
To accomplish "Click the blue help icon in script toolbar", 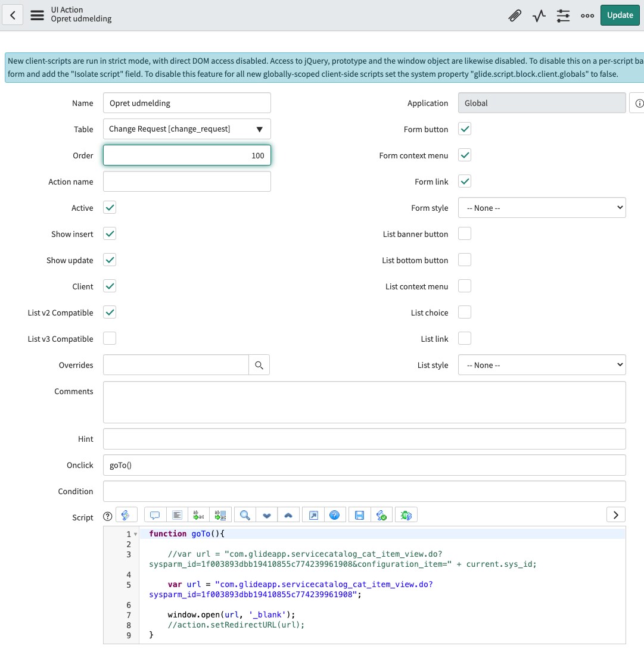I will pos(334,515).
